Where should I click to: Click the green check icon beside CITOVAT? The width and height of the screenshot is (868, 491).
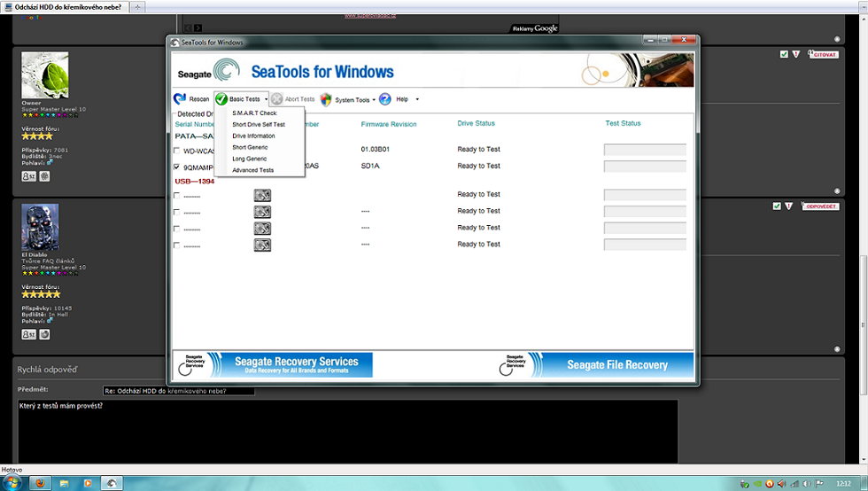pyautogui.click(x=784, y=54)
